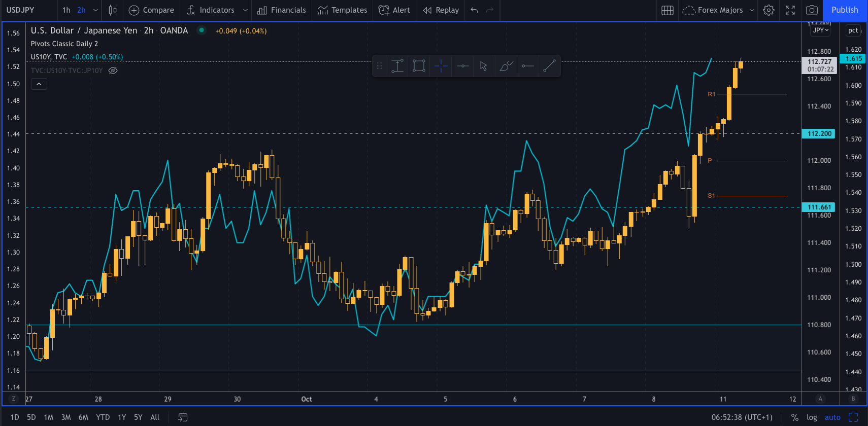Open the Indicators menu
868x426 pixels.
(x=211, y=10)
